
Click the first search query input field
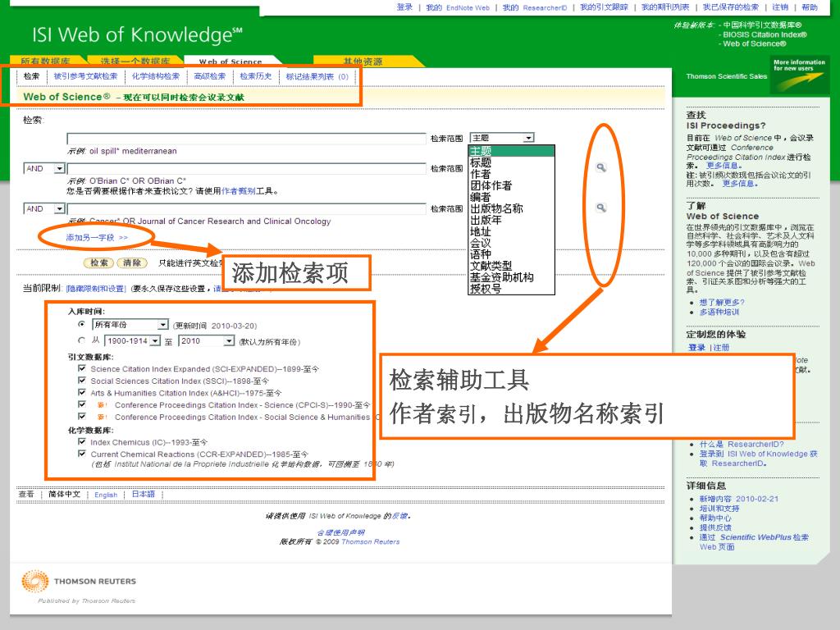coord(246,139)
